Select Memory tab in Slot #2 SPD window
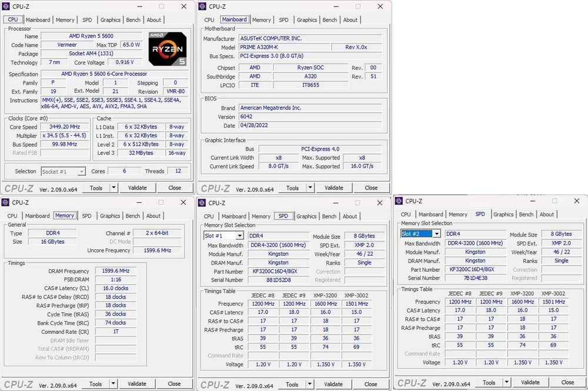Viewport: 588px width, 391px height. coord(458,215)
